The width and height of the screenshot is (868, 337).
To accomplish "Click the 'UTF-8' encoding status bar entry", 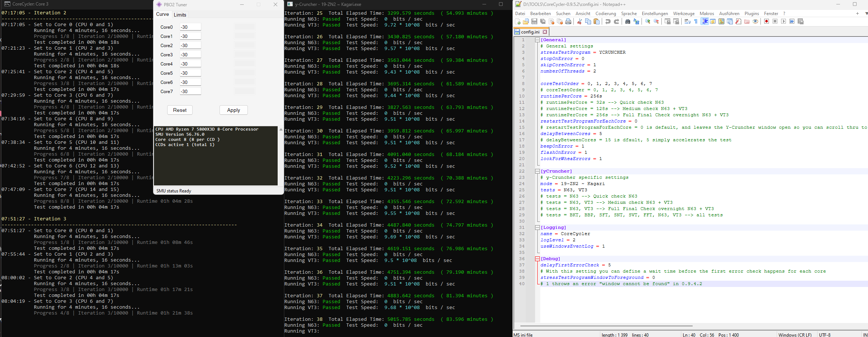I will (x=825, y=334).
